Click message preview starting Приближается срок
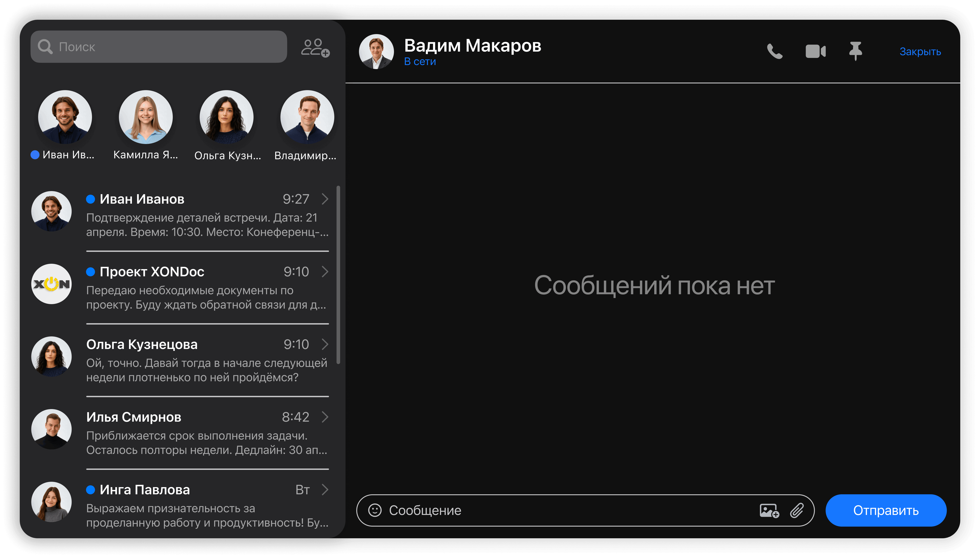The height and width of the screenshot is (558, 980). (x=207, y=443)
